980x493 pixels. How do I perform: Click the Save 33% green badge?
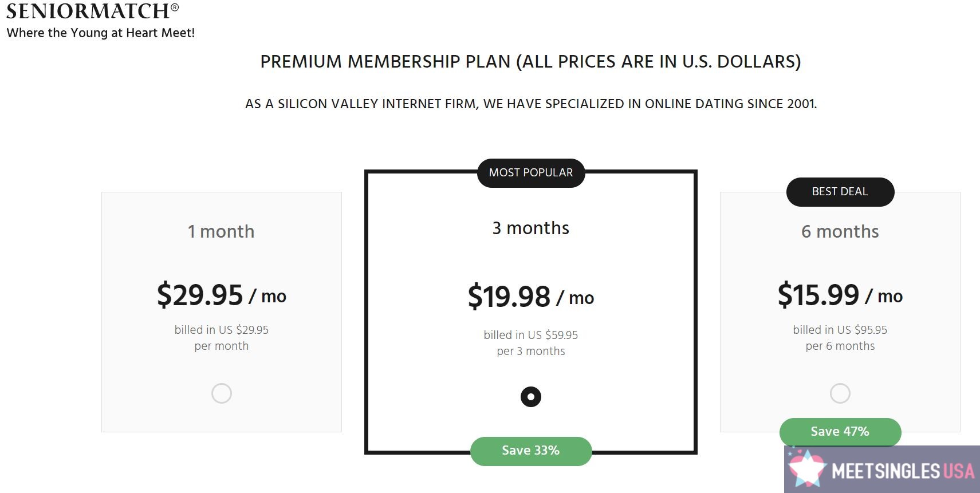531,451
